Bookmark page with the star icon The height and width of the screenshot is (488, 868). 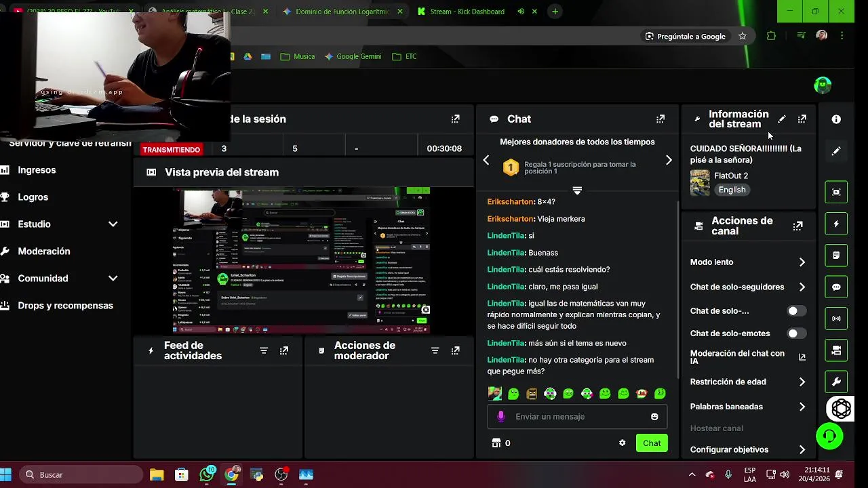pyautogui.click(x=743, y=36)
